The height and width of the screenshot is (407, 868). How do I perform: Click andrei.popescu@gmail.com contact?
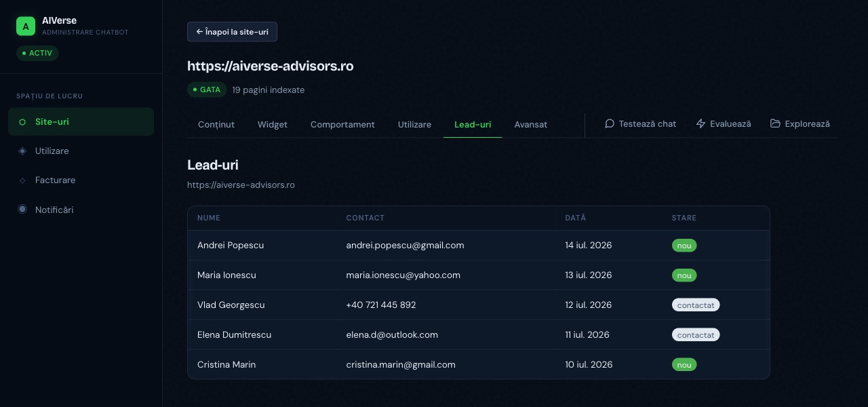[405, 245]
